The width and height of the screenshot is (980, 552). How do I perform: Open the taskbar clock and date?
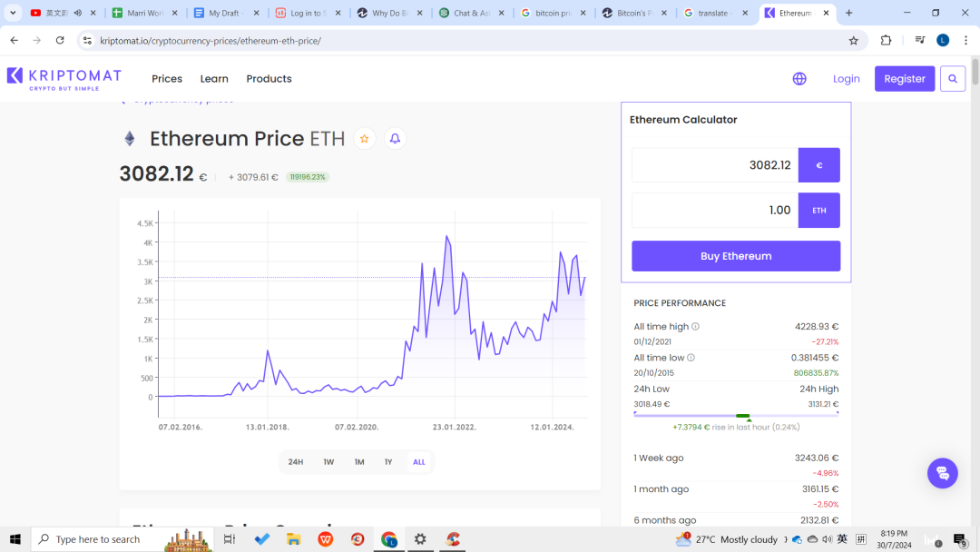(x=894, y=539)
